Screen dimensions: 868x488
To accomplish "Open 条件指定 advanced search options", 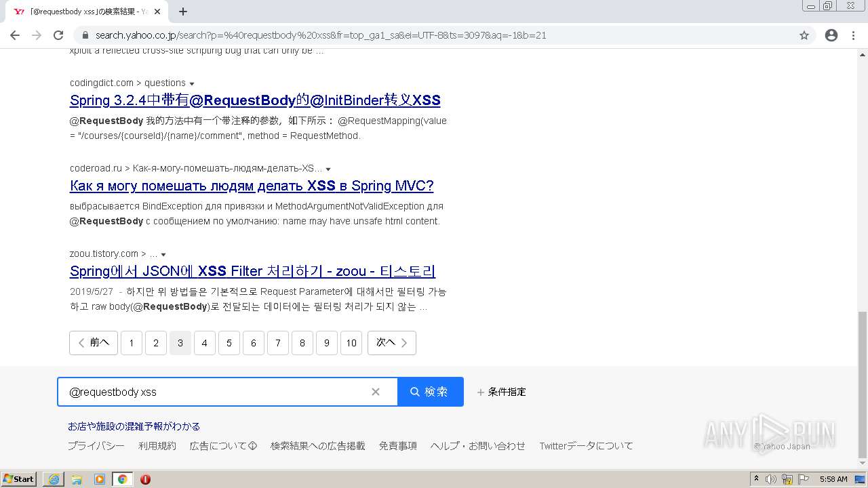I will coord(502,392).
